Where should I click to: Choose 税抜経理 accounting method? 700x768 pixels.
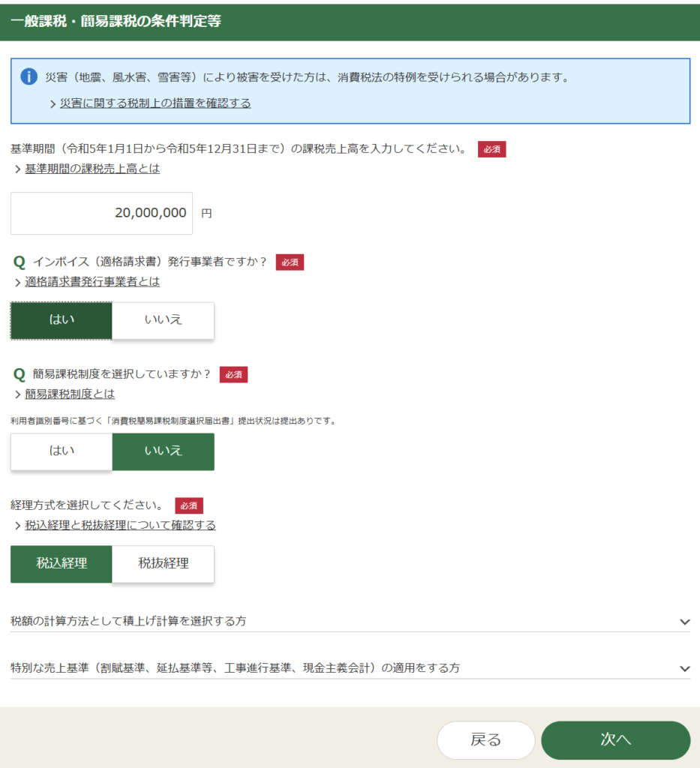click(x=163, y=564)
